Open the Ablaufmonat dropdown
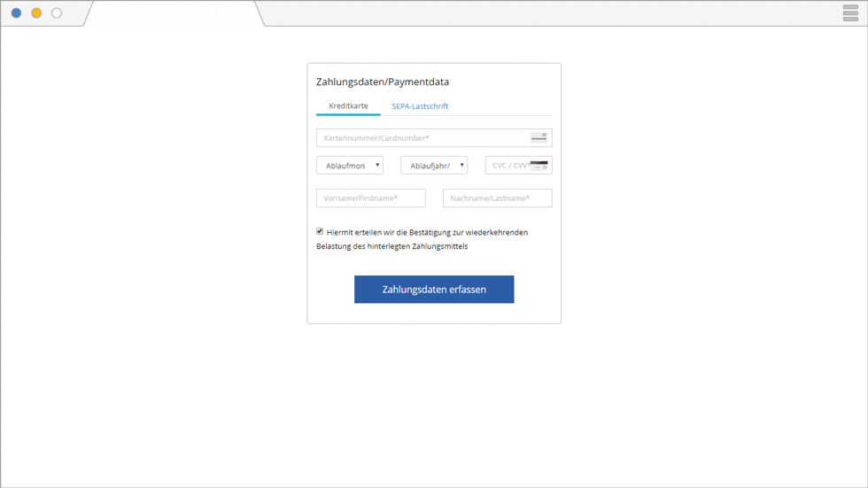The image size is (868, 488). coord(350,166)
